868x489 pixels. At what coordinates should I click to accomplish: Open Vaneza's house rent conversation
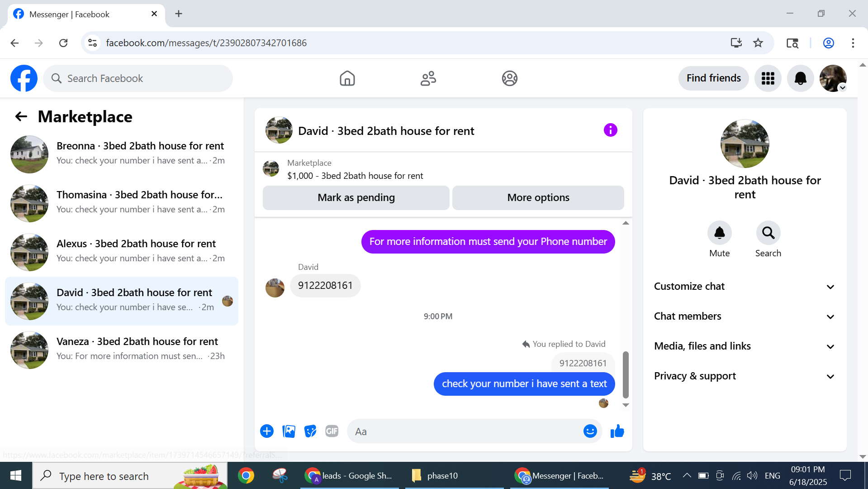pos(122,350)
